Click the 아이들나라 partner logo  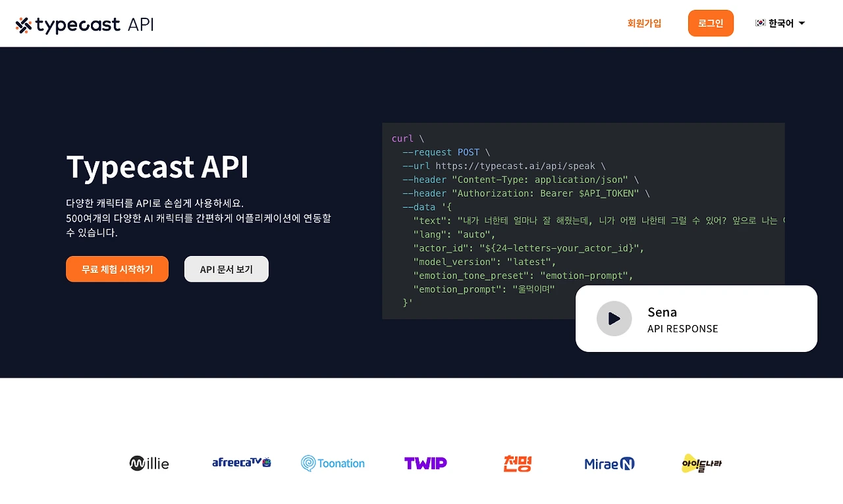(x=702, y=463)
